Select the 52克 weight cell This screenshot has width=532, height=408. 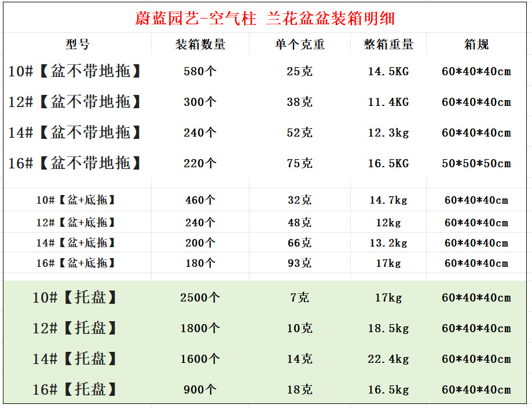[300, 133]
